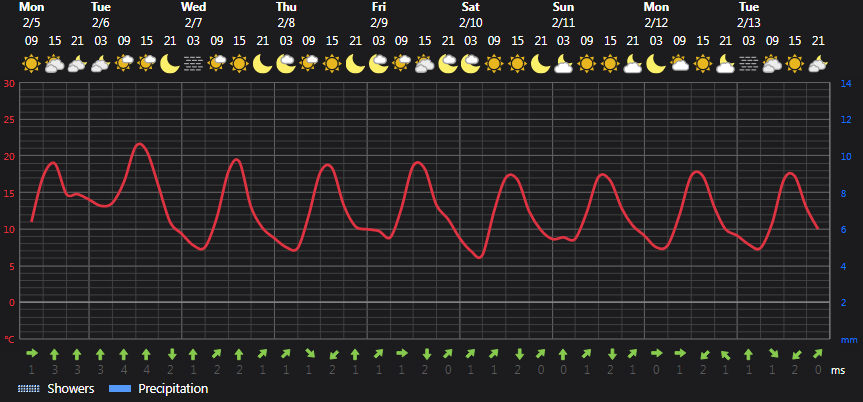Select the north wind arrow for Tue 2/6 09h
The image size is (863, 402).
pyautogui.click(x=124, y=354)
